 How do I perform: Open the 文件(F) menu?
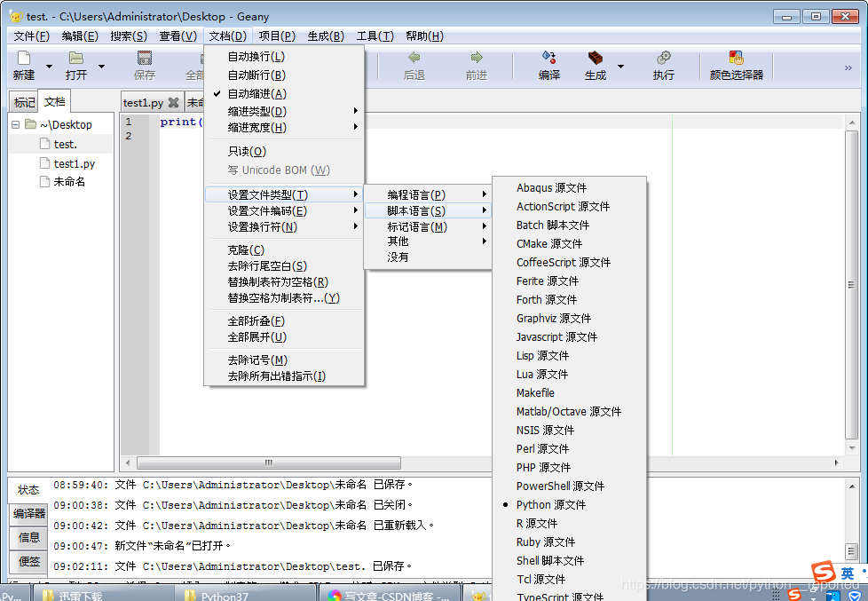click(x=32, y=36)
